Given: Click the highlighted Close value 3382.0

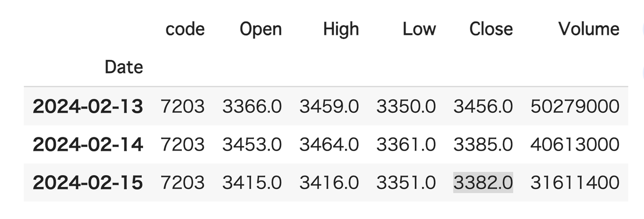Looking at the screenshot, I should (483, 182).
